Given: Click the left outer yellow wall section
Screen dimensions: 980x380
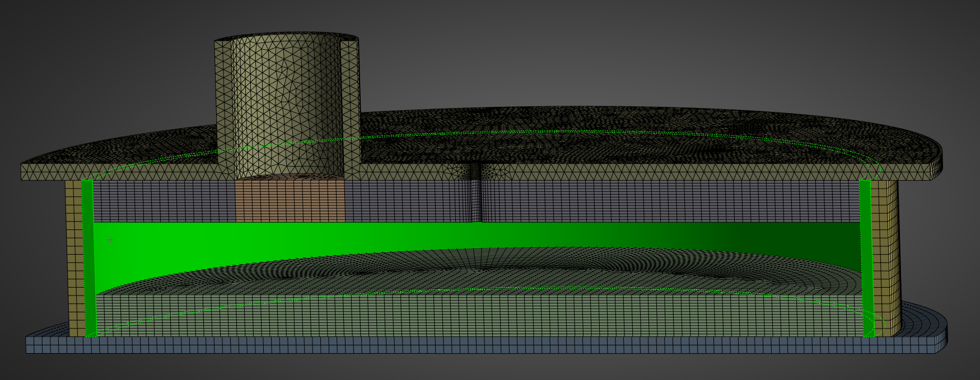Looking at the screenshot, I should pos(74,257).
